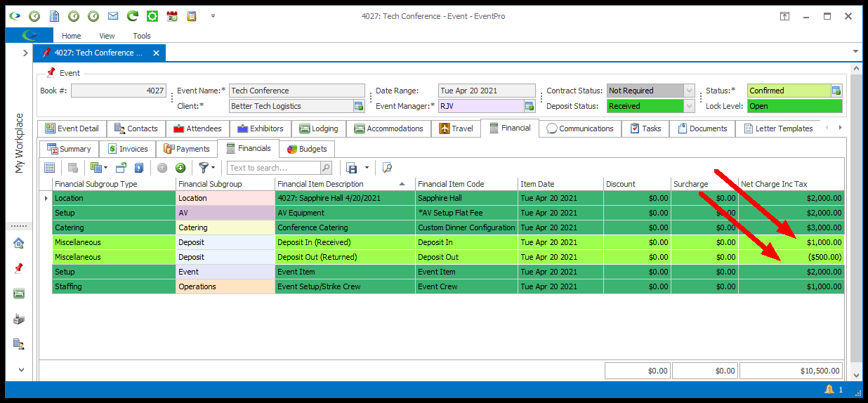
Task: Click the Text to search input box
Action: click(273, 168)
